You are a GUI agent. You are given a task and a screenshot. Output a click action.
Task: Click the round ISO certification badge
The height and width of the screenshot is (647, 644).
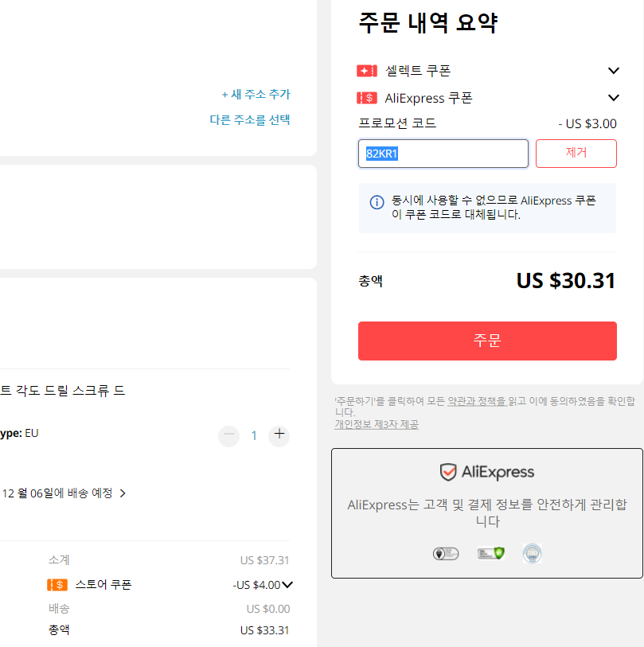coord(532,553)
